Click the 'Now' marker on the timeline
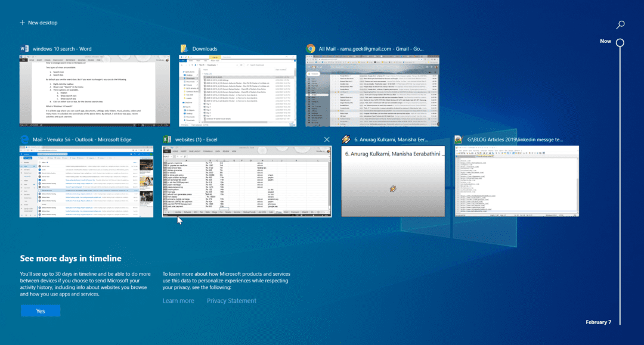 click(x=605, y=41)
